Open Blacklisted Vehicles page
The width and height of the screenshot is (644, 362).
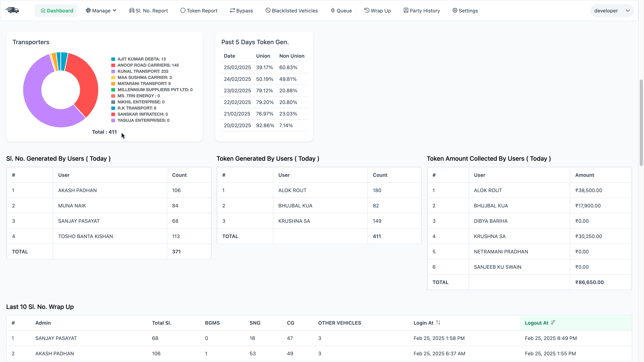coord(292,11)
